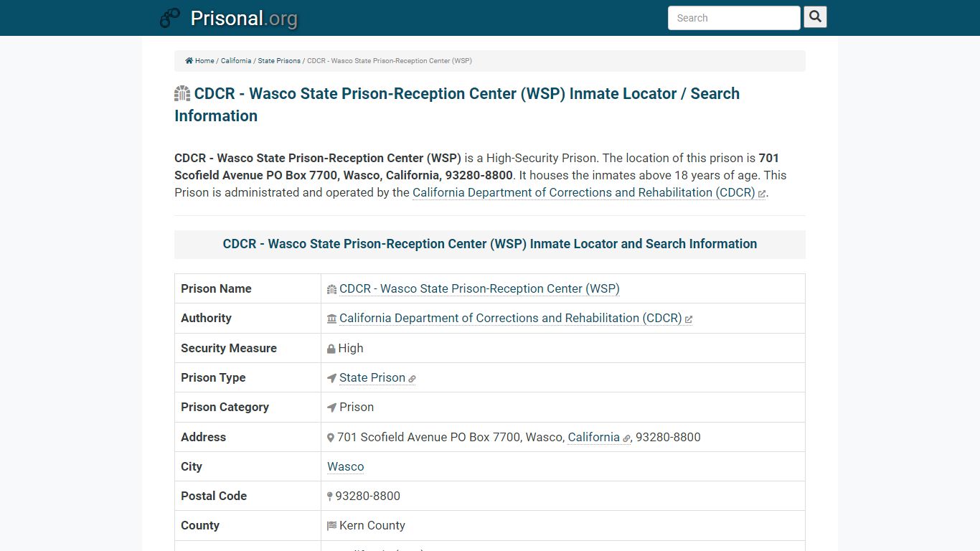Click the arrow icon in Prison Category row
Image resolution: width=980 pixels, height=551 pixels.
click(331, 408)
